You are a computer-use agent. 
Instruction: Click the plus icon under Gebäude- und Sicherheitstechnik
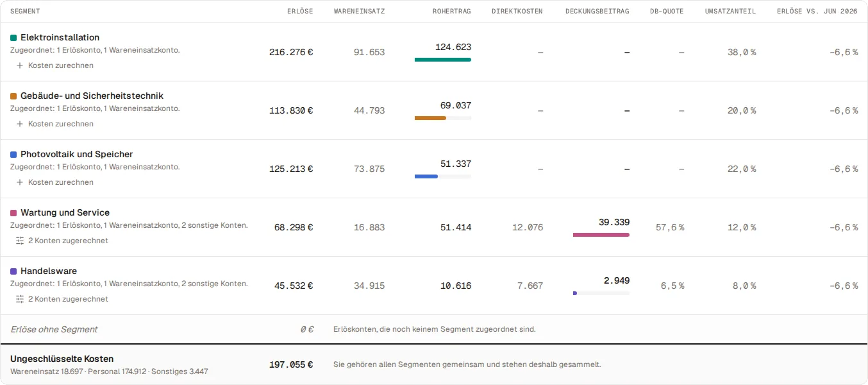tap(20, 124)
